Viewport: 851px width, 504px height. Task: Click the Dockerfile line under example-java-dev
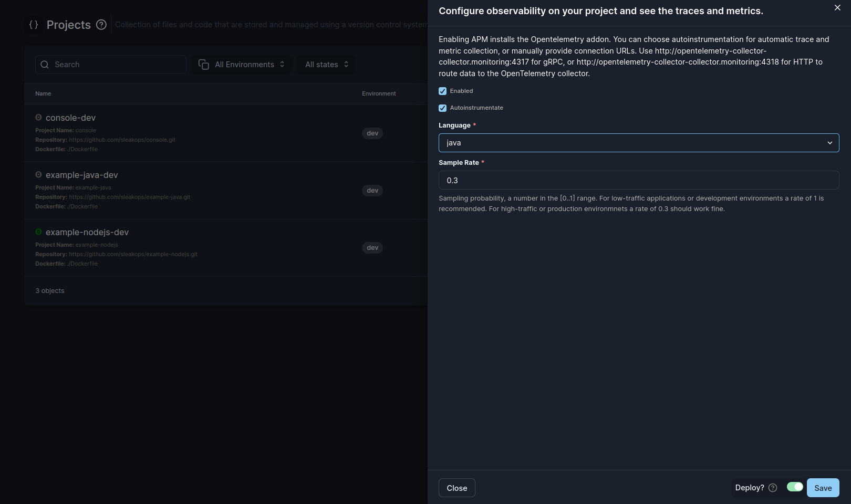point(66,206)
